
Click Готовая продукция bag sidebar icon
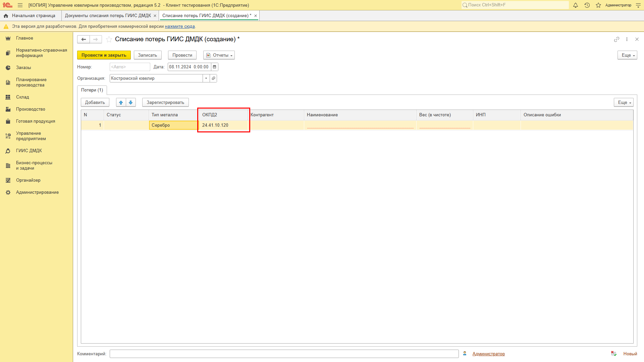click(8, 121)
